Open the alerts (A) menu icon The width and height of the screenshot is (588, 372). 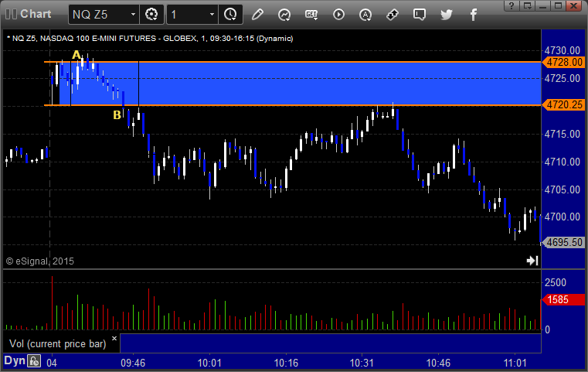click(365, 15)
